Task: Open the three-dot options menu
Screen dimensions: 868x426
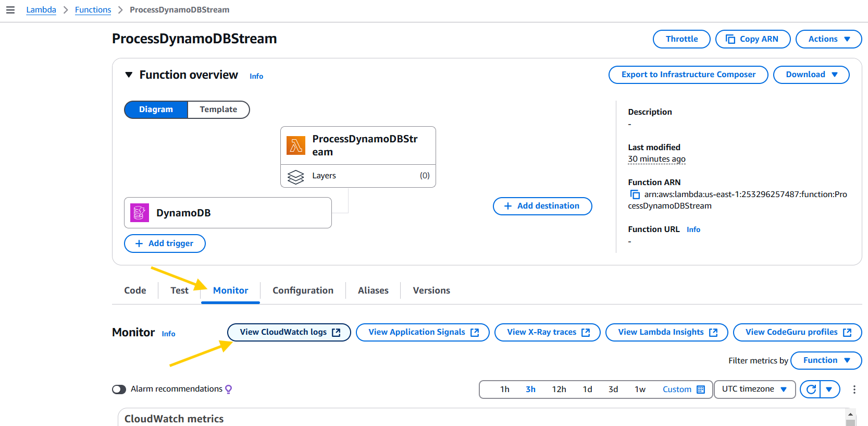Action: [854, 390]
